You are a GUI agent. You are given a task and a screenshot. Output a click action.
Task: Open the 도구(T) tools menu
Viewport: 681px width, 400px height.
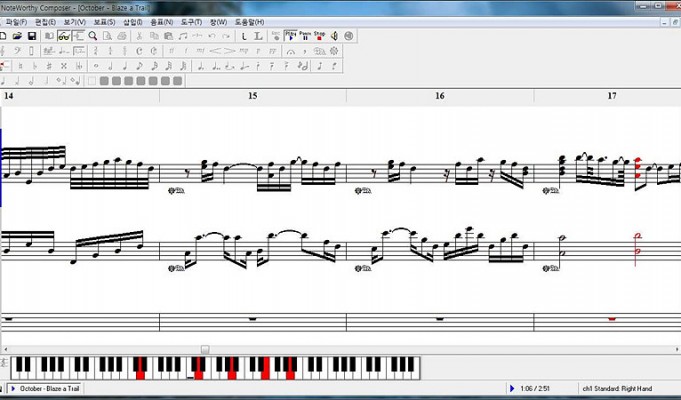click(191, 22)
